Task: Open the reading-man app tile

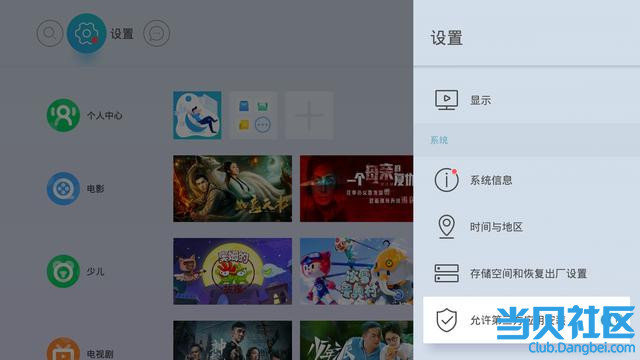Action: coord(197,115)
